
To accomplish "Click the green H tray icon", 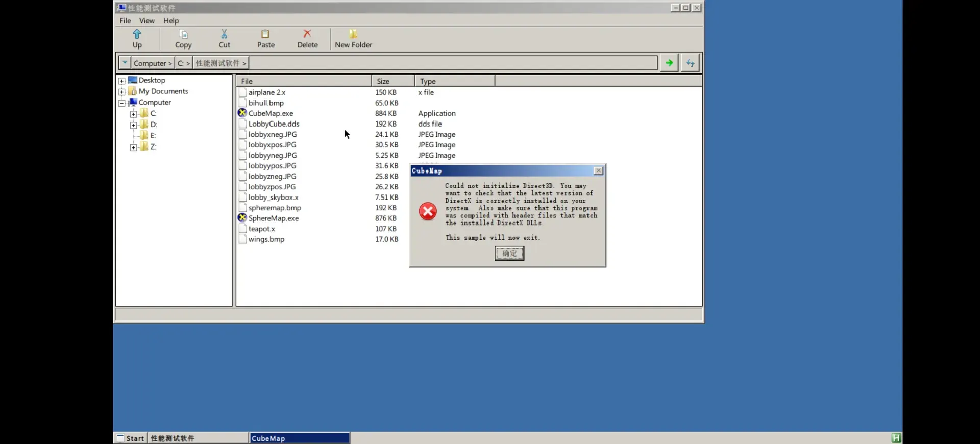I will (896, 438).
